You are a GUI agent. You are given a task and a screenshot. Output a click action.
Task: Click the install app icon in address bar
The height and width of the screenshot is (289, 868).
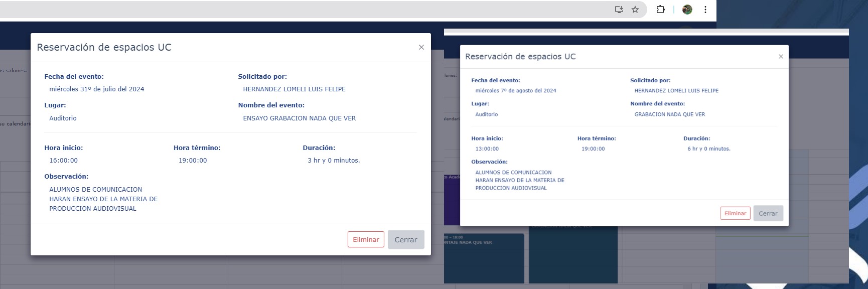[x=619, y=10]
